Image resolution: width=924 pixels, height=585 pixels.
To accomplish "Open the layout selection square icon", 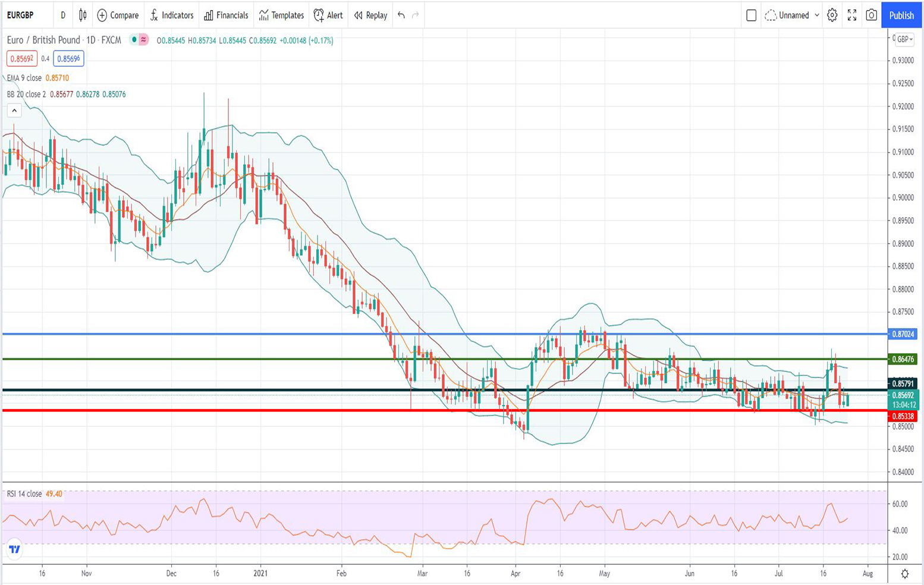I will [751, 15].
